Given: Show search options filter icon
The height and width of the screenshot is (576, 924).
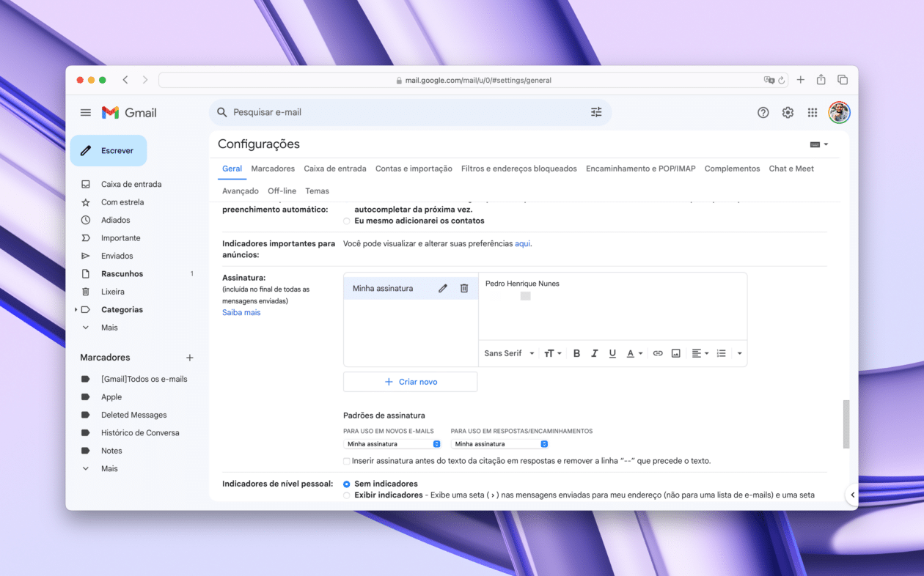Looking at the screenshot, I should coord(596,112).
